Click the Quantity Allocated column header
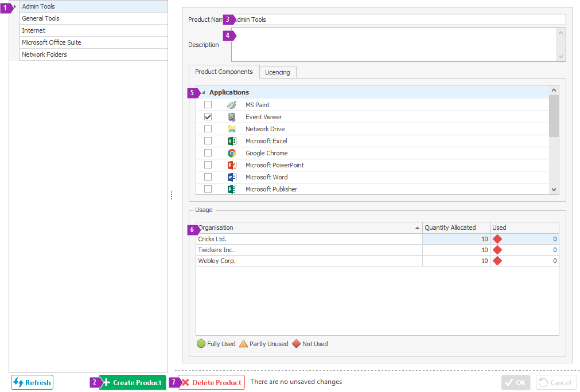580x392 pixels. tap(456, 228)
